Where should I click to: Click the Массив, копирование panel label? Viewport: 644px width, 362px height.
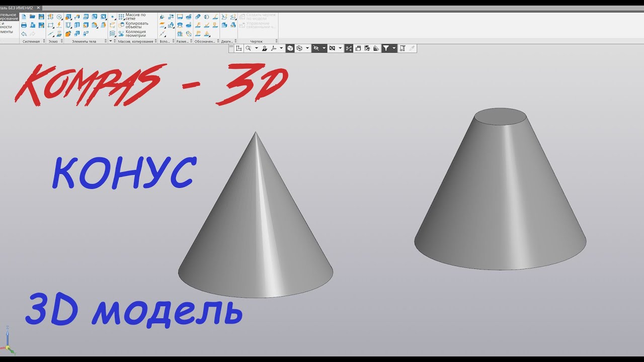(x=135, y=41)
